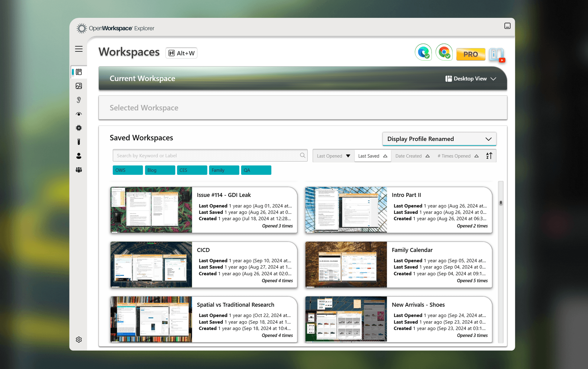The image size is (588, 369).
Task: Toggle the OWS label filter
Action: pyautogui.click(x=128, y=170)
